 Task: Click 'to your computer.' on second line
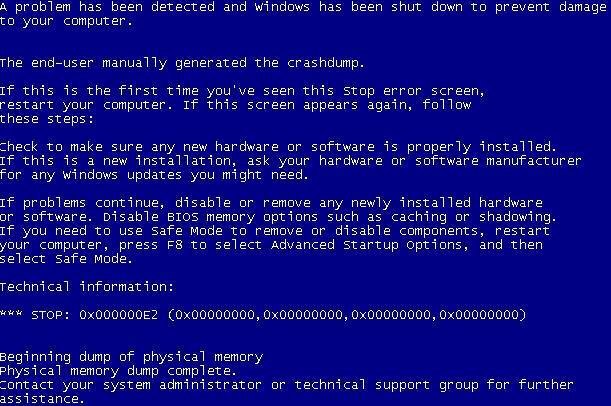[x=66, y=21]
